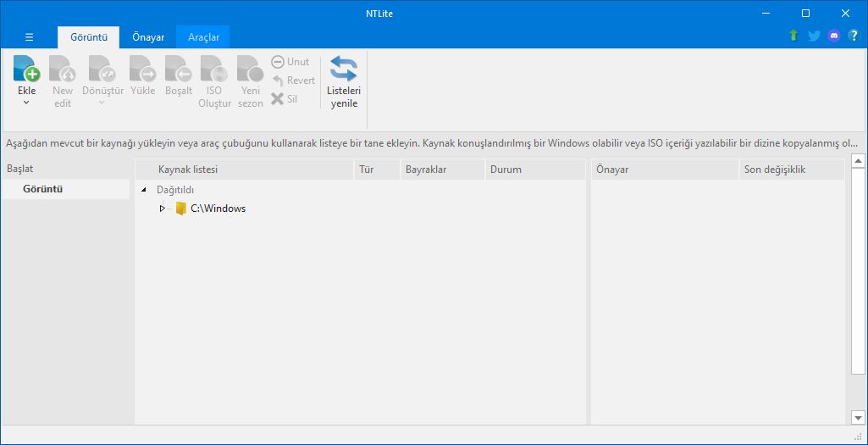The width and height of the screenshot is (868, 445).
Task: Sort by Son değişiklik column
Action: (792, 170)
